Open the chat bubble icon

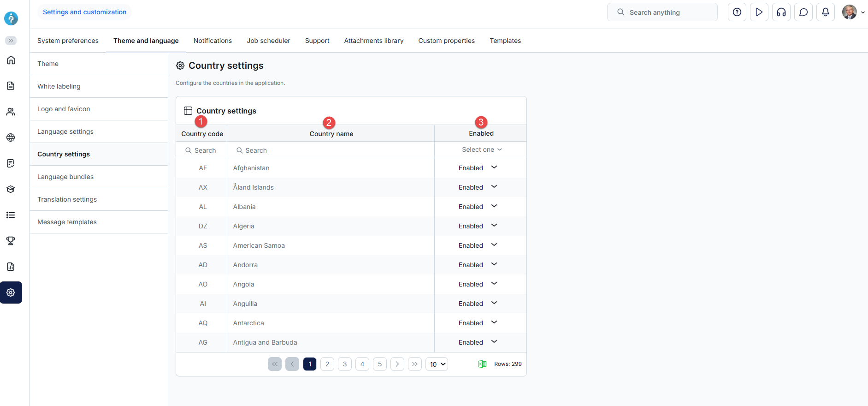click(x=803, y=12)
